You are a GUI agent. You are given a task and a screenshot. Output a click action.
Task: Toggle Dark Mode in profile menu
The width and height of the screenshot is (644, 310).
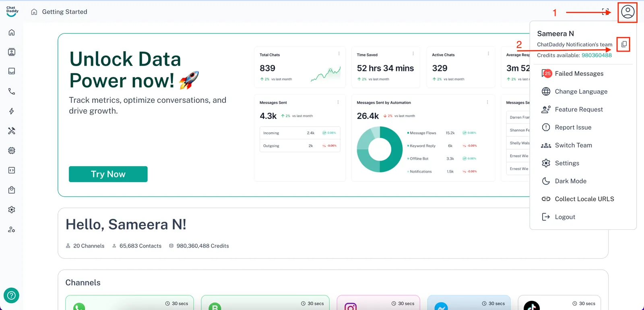point(570,181)
